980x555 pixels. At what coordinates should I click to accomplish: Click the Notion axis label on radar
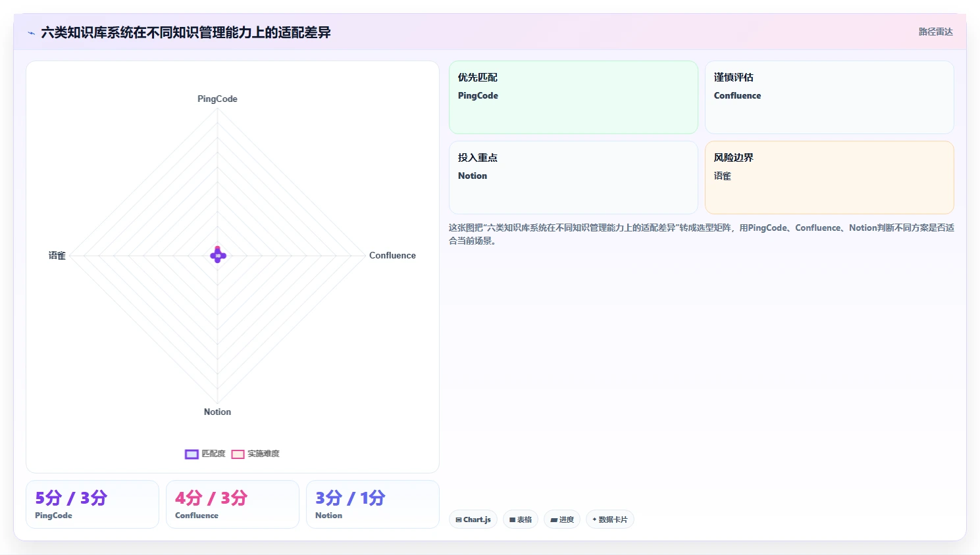click(217, 412)
